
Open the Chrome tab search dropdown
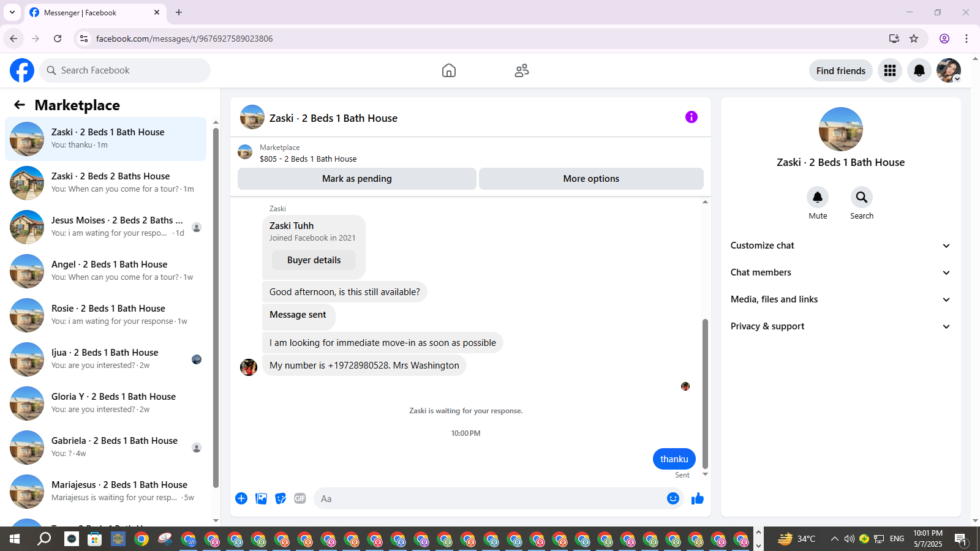(x=12, y=12)
